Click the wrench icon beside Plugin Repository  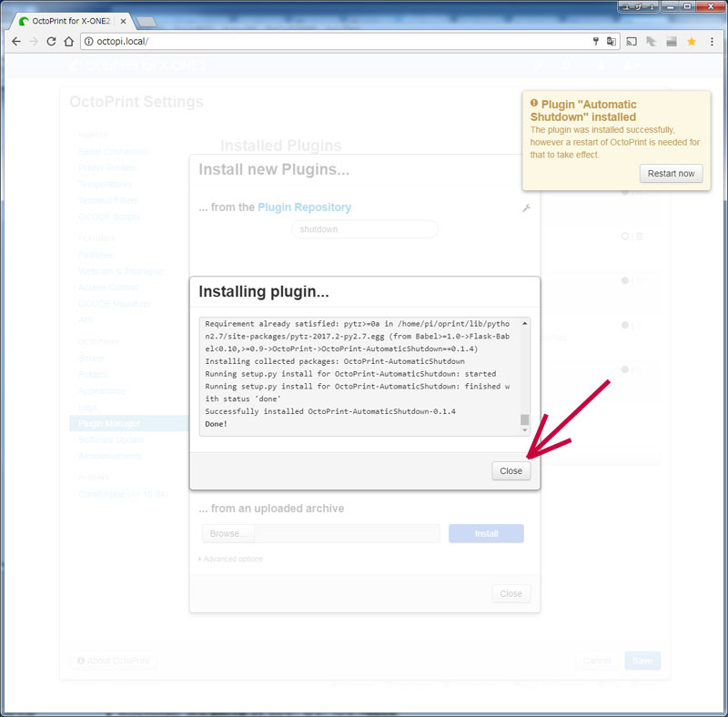pyautogui.click(x=526, y=208)
